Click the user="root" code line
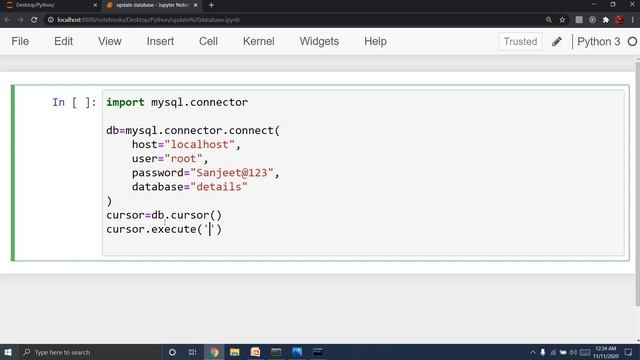The width and height of the screenshot is (640, 360). (170, 158)
